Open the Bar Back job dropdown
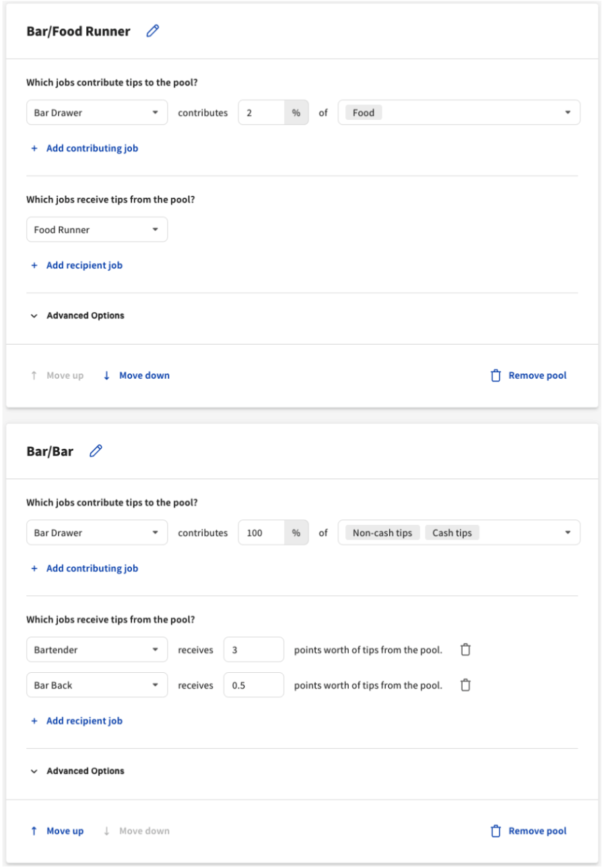 (x=97, y=685)
